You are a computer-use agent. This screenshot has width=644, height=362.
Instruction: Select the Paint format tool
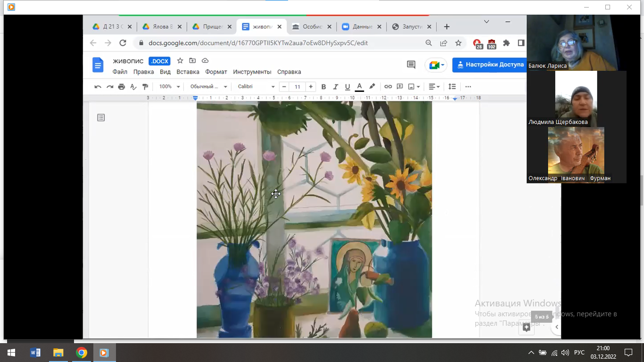point(145,87)
